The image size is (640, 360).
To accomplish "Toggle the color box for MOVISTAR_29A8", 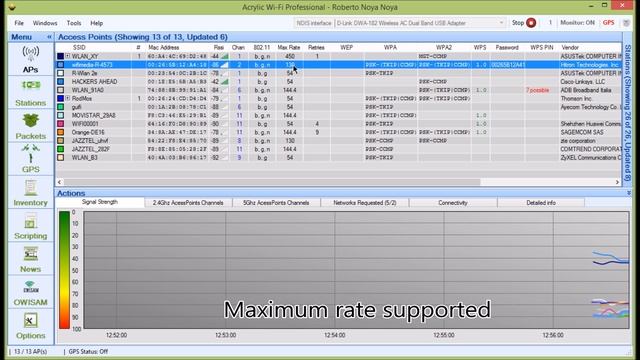I will tap(60, 115).
